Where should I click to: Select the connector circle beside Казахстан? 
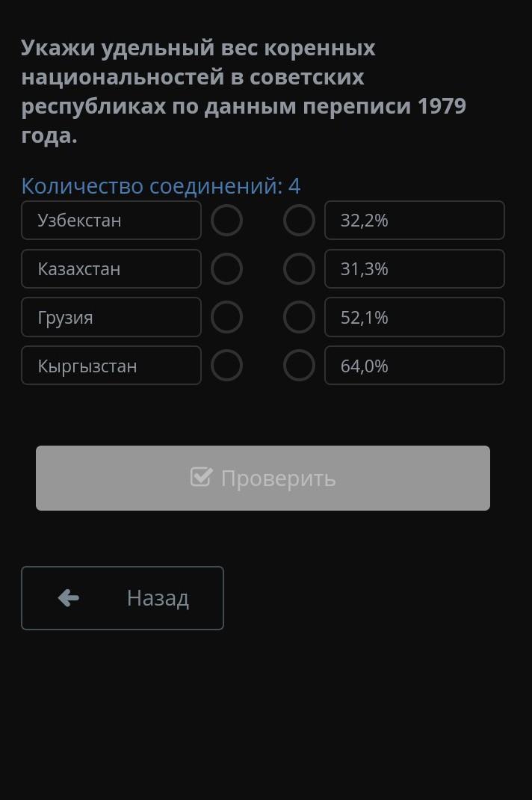(x=226, y=269)
